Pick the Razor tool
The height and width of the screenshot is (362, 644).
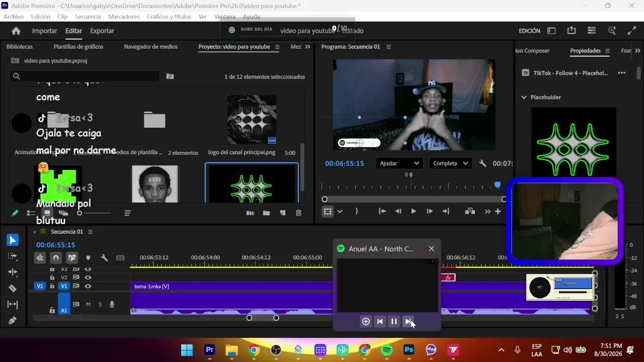[x=13, y=288]
